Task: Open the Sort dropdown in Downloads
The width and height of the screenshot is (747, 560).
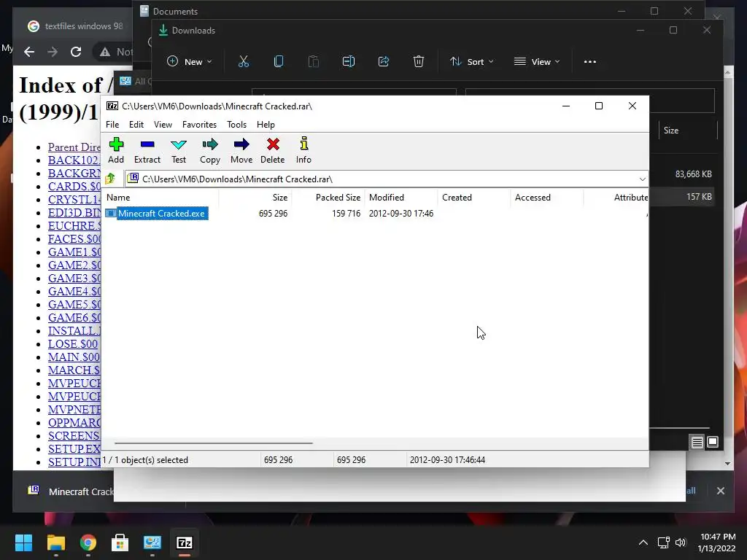Action: click(x=472, y=61)
